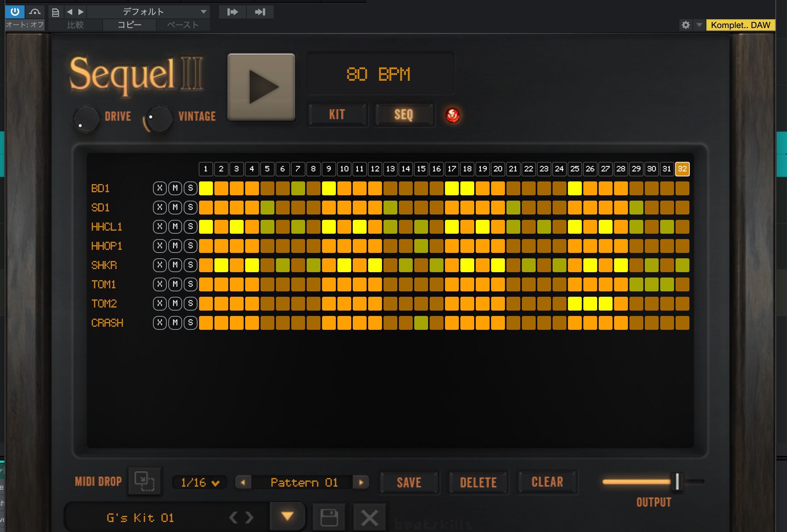Mute the CRASH track
The height and width of the screenshot is (532, 787).
[175, 323]
